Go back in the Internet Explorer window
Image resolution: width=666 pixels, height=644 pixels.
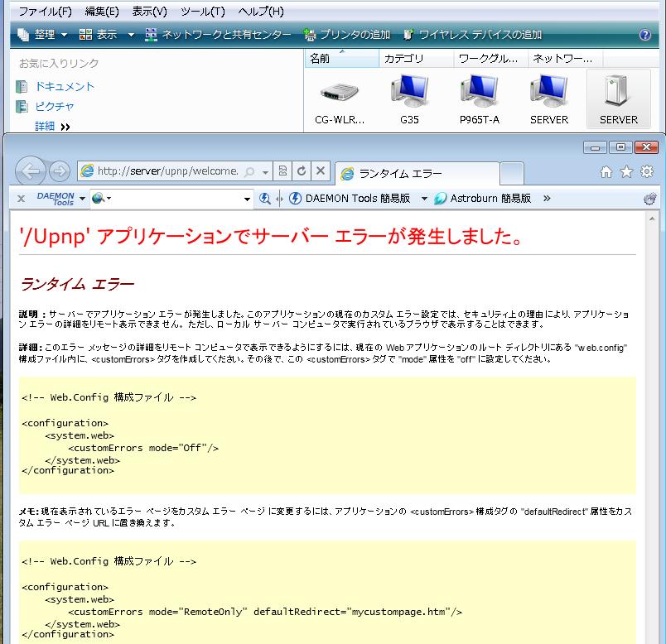pos(30,171)
